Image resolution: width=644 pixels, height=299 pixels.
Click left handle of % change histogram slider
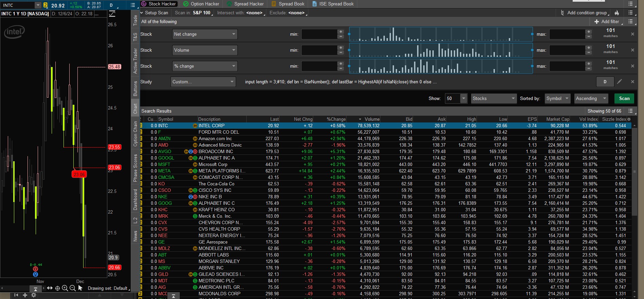point(349,66)
